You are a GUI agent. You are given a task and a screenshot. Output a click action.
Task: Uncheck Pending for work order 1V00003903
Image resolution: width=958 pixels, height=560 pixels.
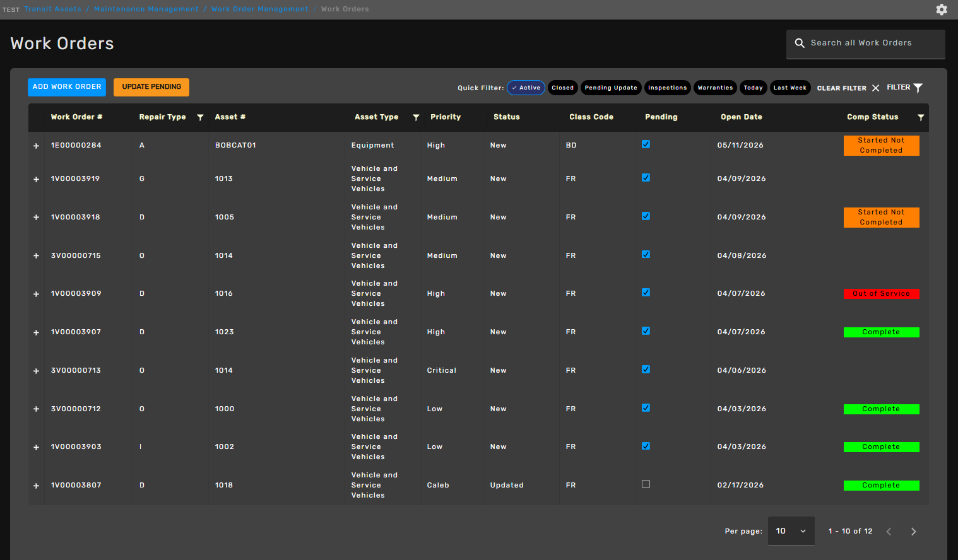(x=646, y=446)
